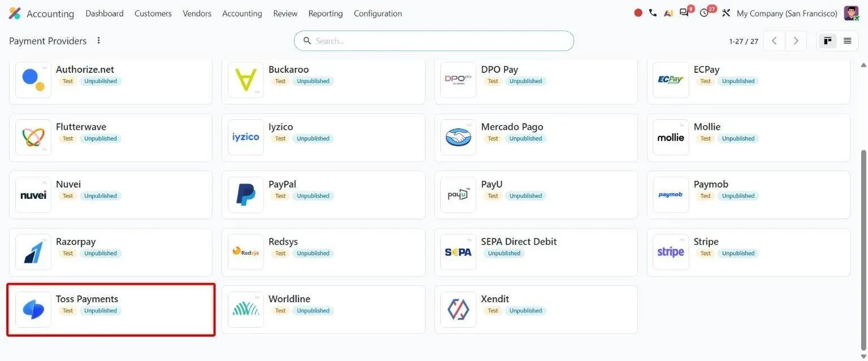
Task: Click Unpublished tag on PayU
Action: pyautogui.click(x=526, y=196)
